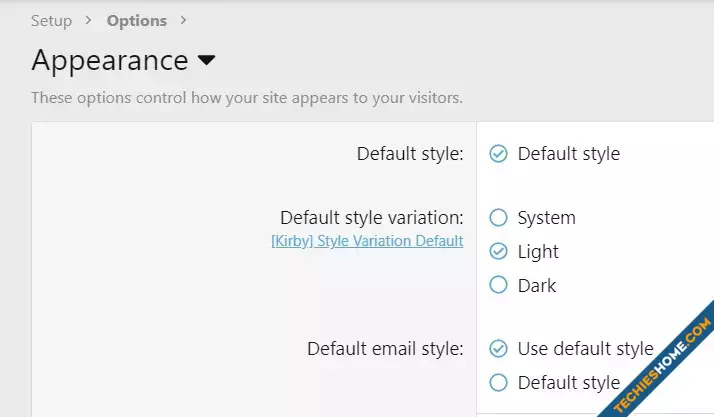Select Light style variation radio
Screen dimensions: 714x417
click(498, 251)
